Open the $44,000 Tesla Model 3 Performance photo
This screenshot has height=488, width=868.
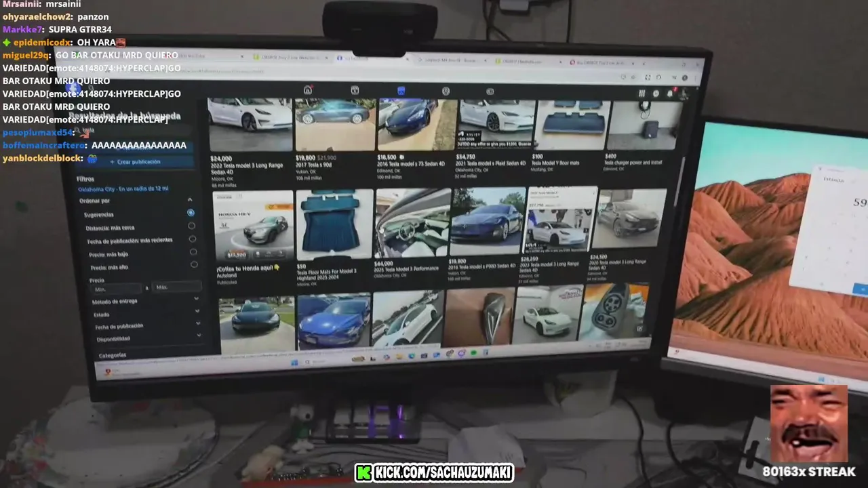point(412,223)
